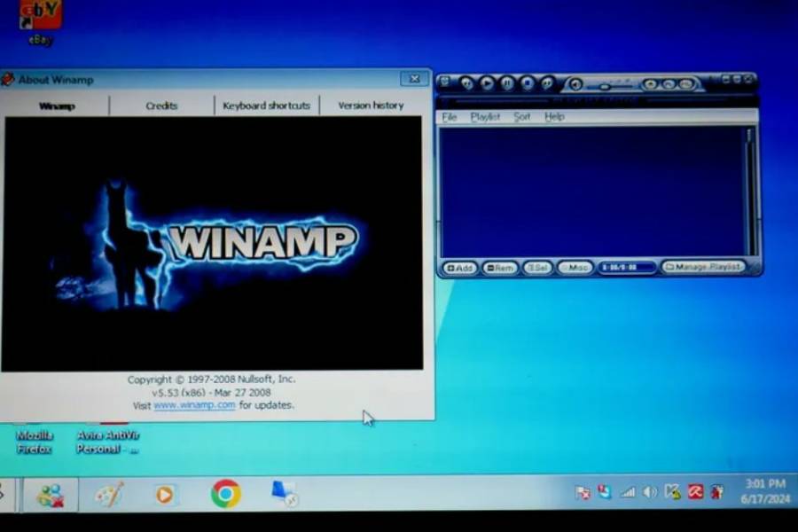Switch to the Credits tab

[x=161, y=106]
